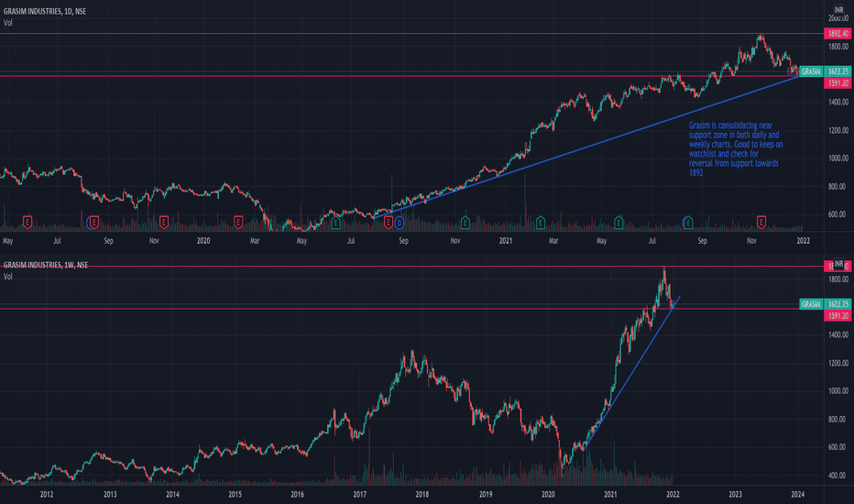The image size is (854, 504).
Task: Select the GRASIM symbol tag on daily chart
Action: point(811,71)
